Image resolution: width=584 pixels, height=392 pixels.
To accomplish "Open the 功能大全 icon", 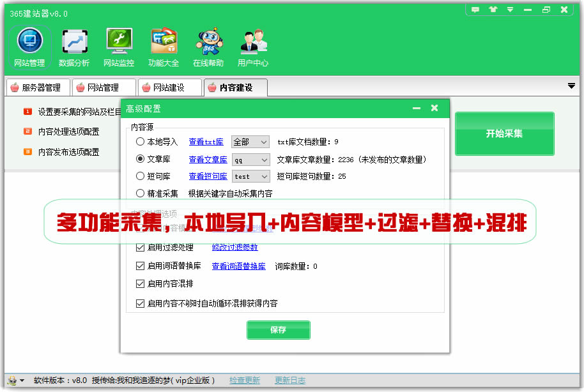I will point(164,42).
